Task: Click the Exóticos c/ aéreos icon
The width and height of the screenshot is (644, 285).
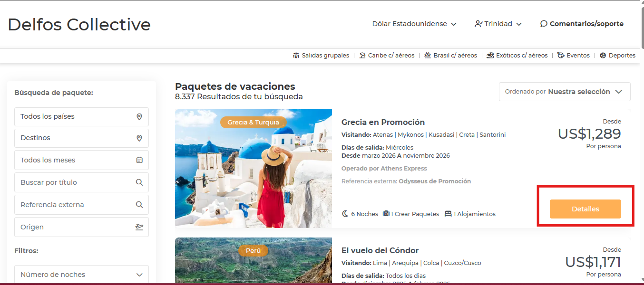Action: pyautogui.click(x=490, y=56)
